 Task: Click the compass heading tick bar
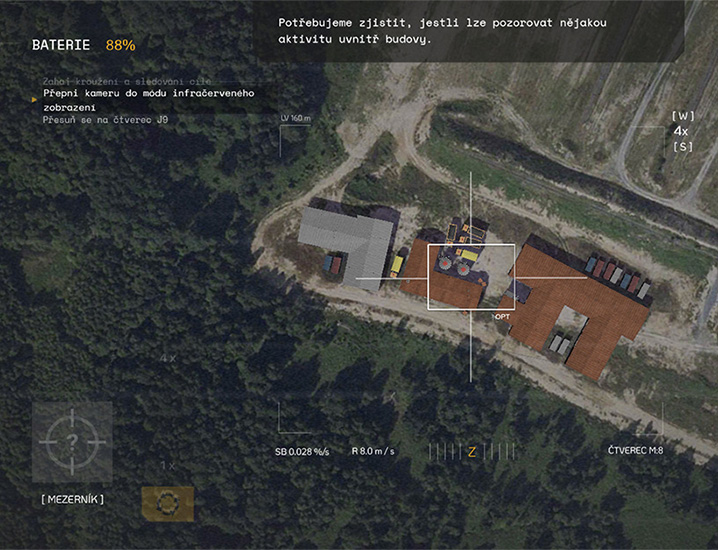pos(472,452)
